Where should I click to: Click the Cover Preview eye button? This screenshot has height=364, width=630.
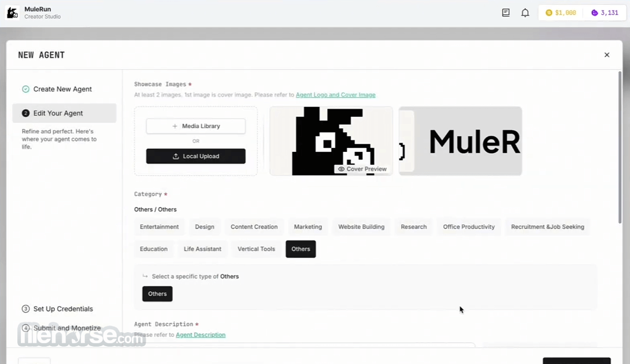point(362,169)
